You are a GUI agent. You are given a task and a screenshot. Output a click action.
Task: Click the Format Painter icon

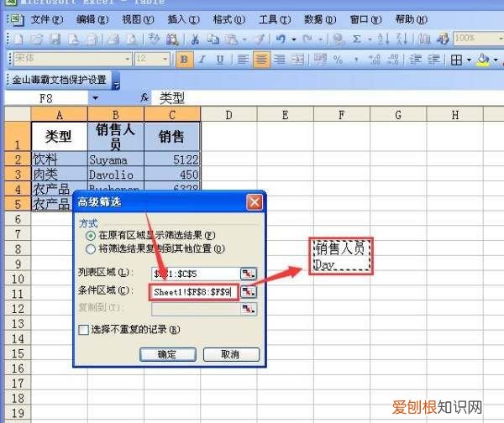point(260,39)
